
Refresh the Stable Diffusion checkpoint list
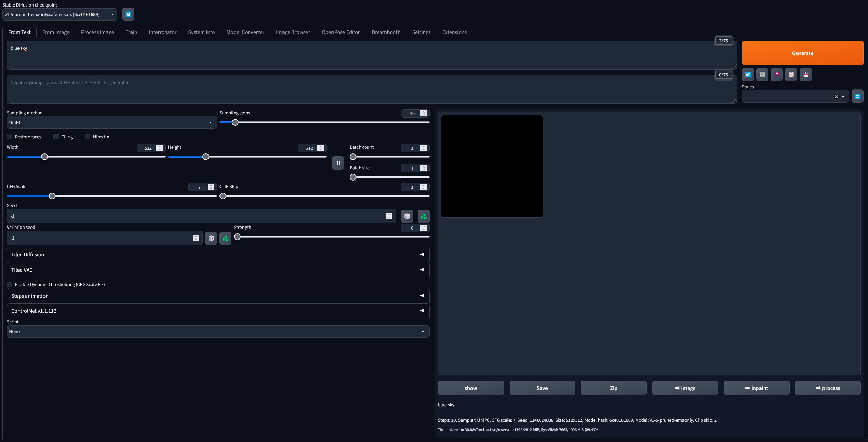pos(128,14)
